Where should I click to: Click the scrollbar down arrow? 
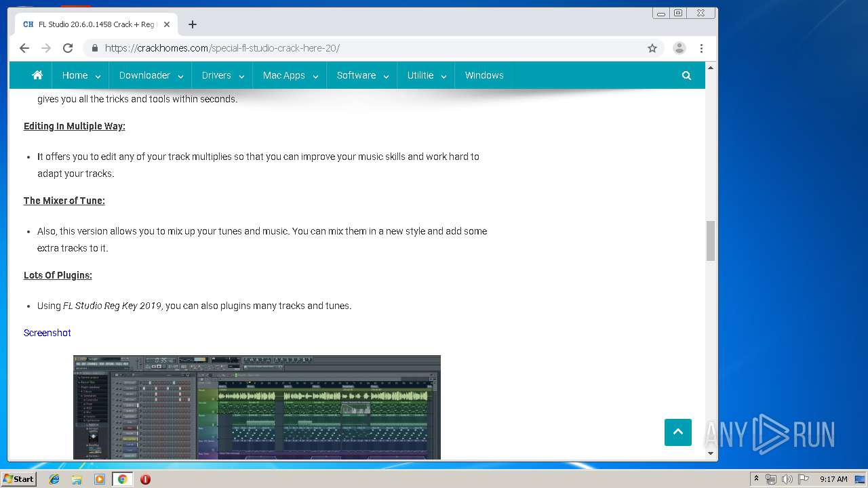click(711, 453)
